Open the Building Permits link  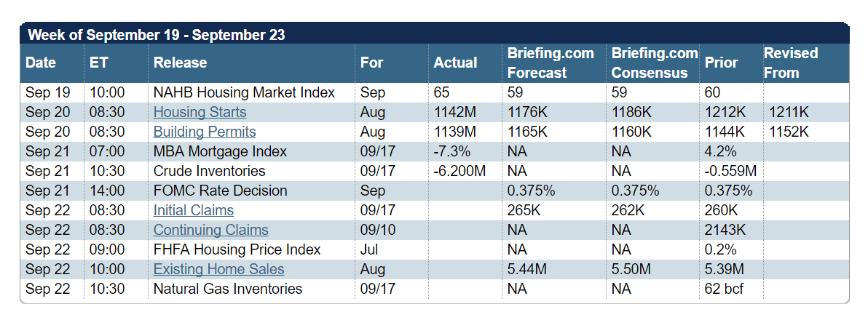[205, 132]
